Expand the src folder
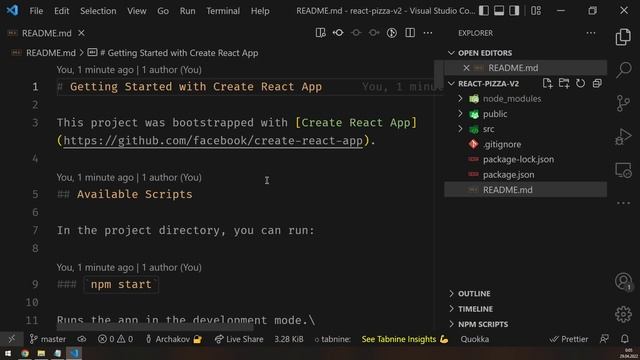The image size is (640, 360). 460,129
